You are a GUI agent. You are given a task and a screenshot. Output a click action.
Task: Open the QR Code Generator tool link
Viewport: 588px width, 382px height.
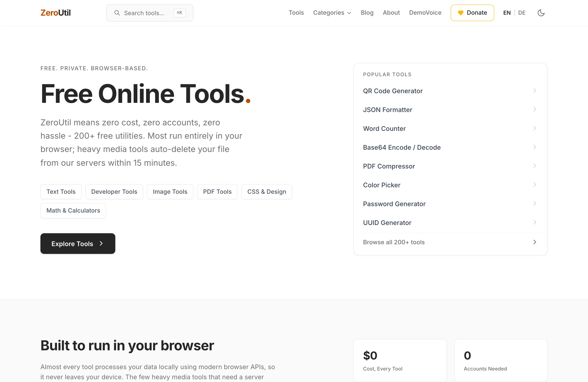pyautogui.click(x=450, y=91)
